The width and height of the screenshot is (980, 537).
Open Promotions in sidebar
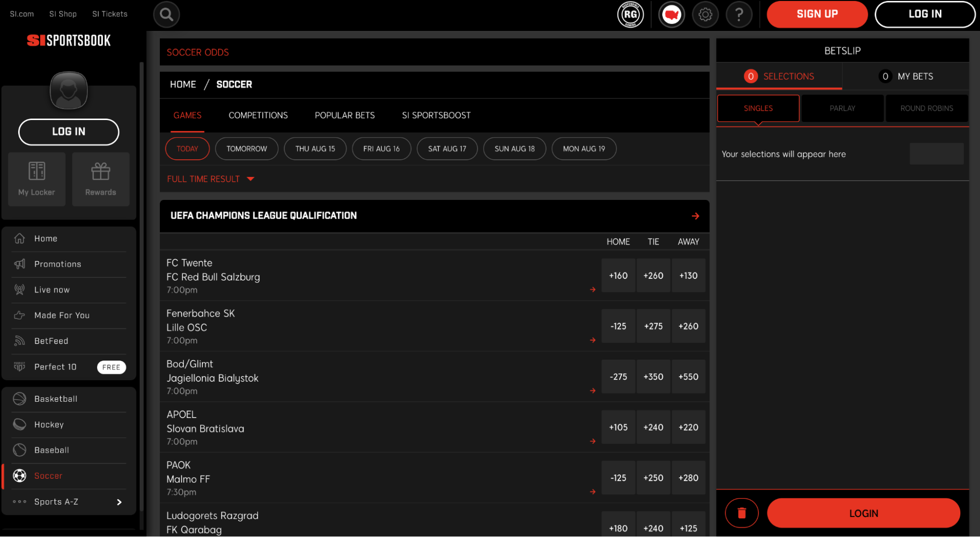pyautogui.click(x=69, y=264)
